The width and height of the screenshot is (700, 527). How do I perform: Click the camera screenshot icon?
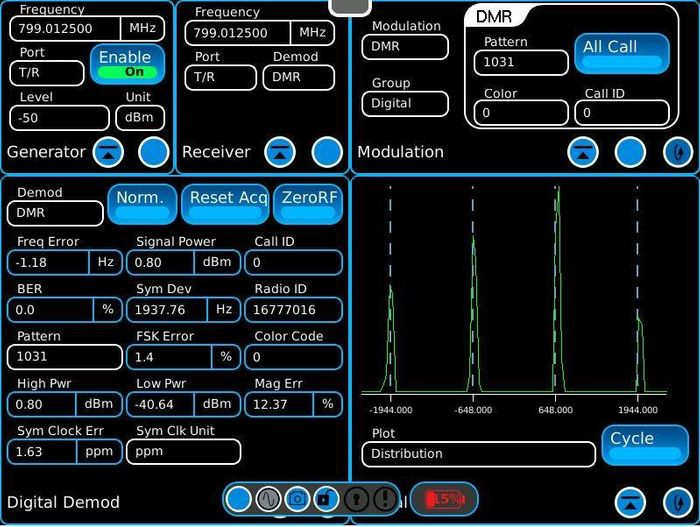click(297, 499)
